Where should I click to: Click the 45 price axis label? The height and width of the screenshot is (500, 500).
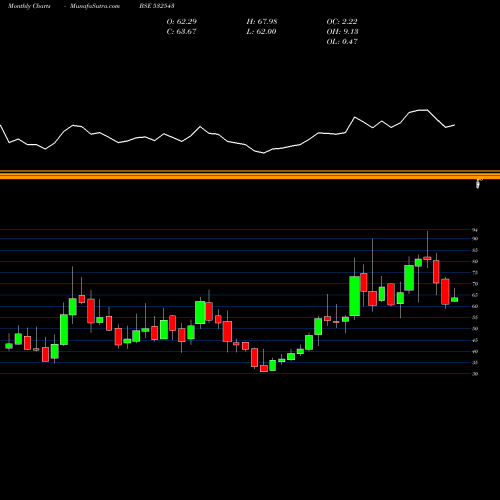(475, 340)
